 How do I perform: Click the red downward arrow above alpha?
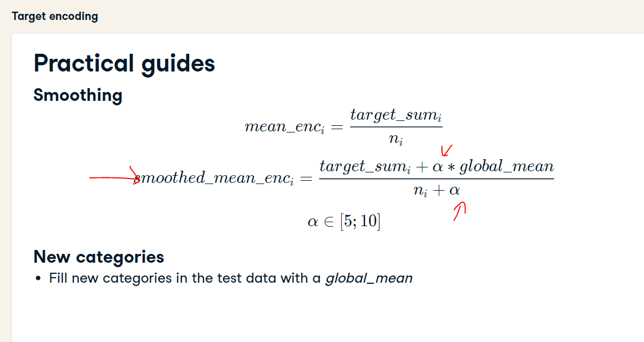click(447, 150)
